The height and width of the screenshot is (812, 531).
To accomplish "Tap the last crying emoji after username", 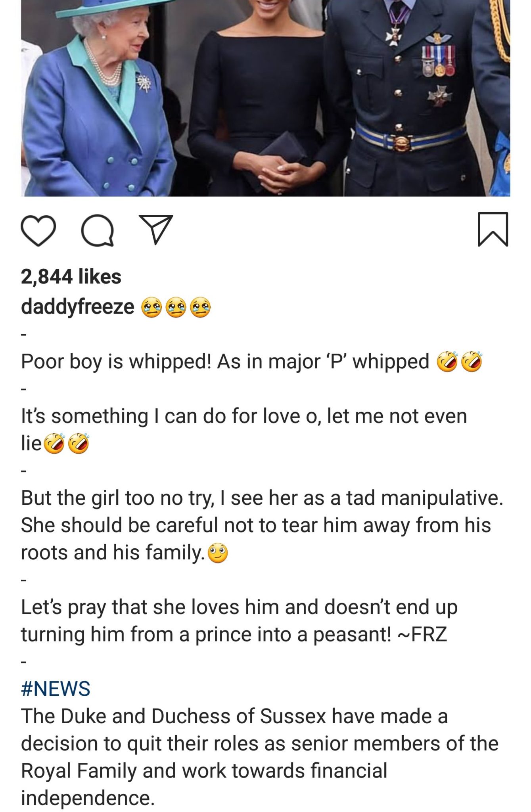I will tap(200, 308).
